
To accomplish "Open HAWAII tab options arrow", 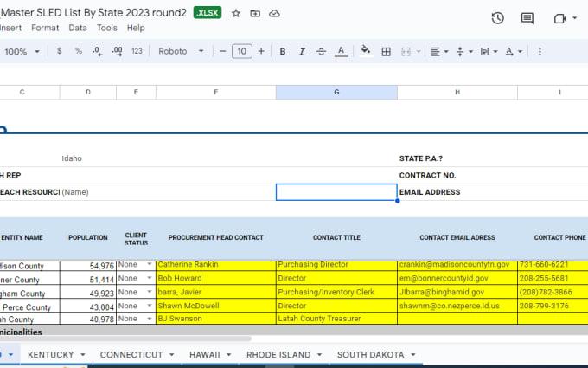I will click(x=229, y=355).
